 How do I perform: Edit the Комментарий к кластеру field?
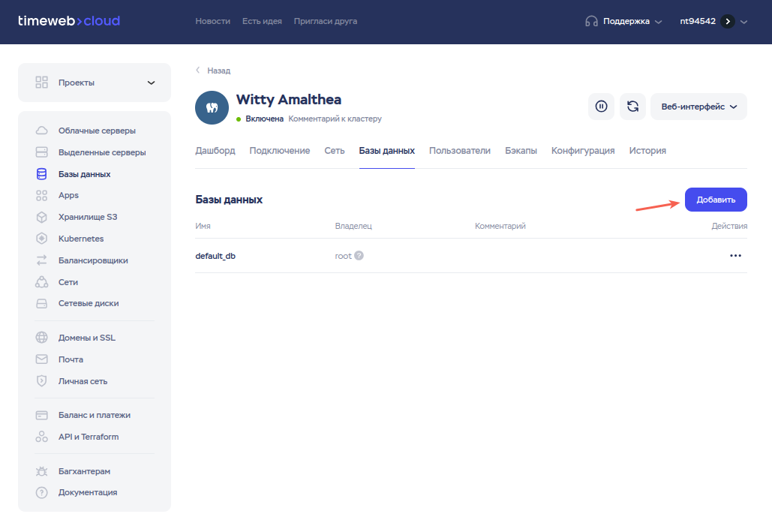coord(335,119)
